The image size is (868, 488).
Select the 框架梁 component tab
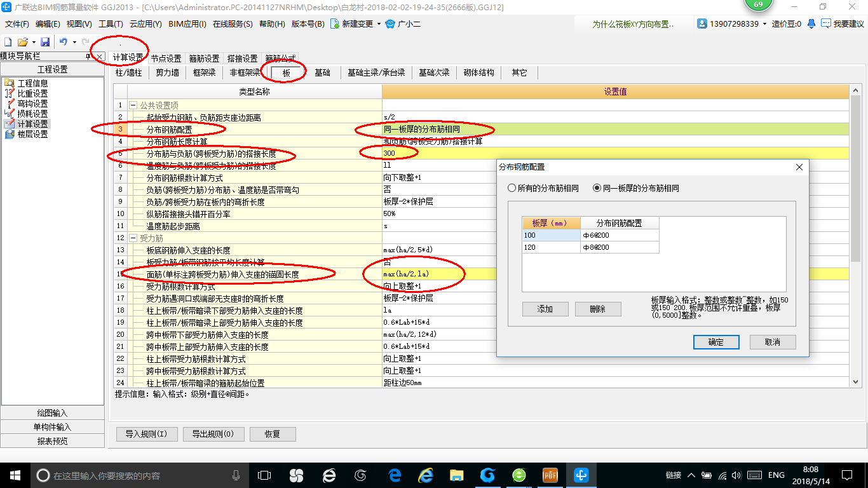tap(204, 72)
